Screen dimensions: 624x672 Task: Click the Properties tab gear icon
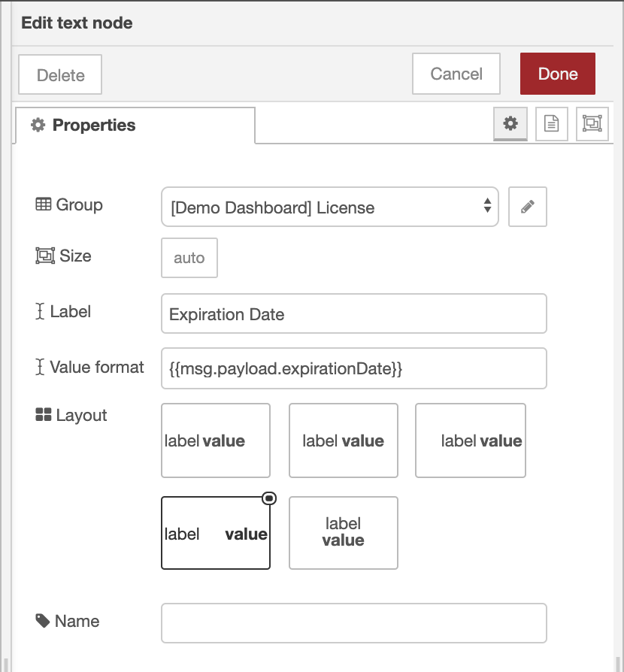[x=38, y=125]
